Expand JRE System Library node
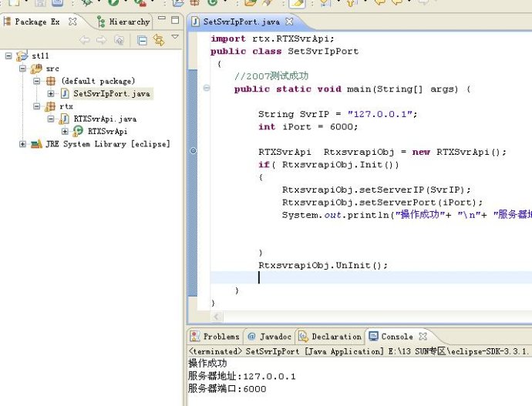 pyautogui.click(x=23, y=144)
